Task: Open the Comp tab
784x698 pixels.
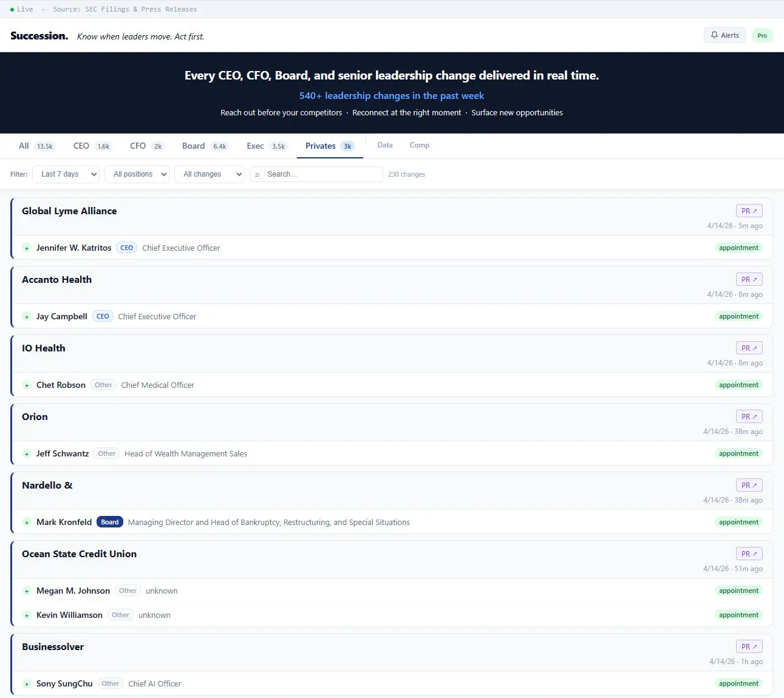Action: pos(420,145)
